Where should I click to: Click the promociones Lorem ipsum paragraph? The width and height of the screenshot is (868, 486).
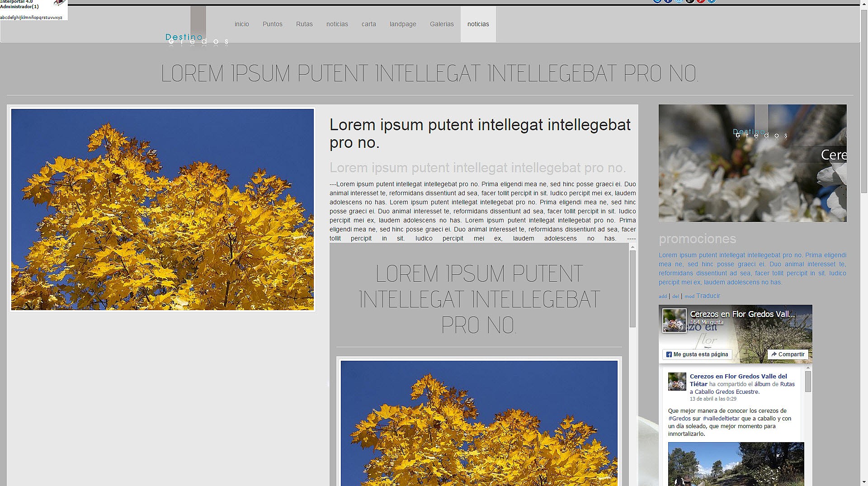pyautogui.click(x=752, y=269)
